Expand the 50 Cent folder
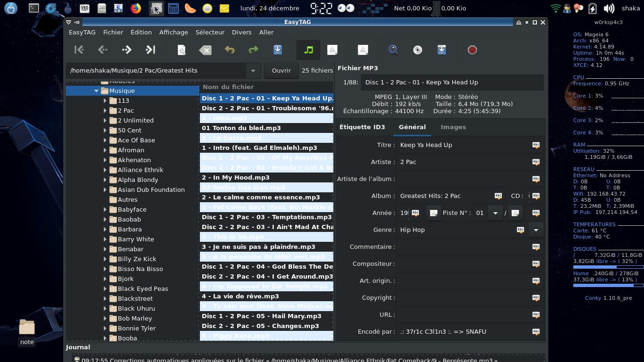This screenshot has height=362, width=644. (x=105, y=131)
